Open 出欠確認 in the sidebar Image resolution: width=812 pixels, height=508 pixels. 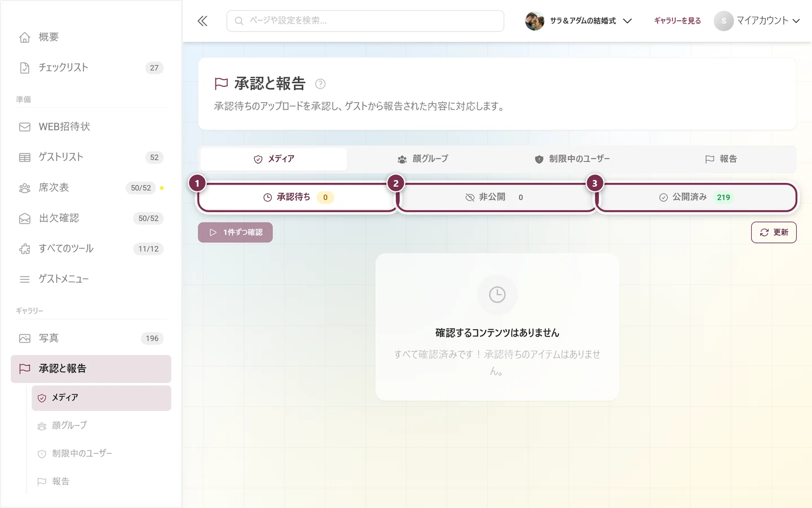[91, 218]
